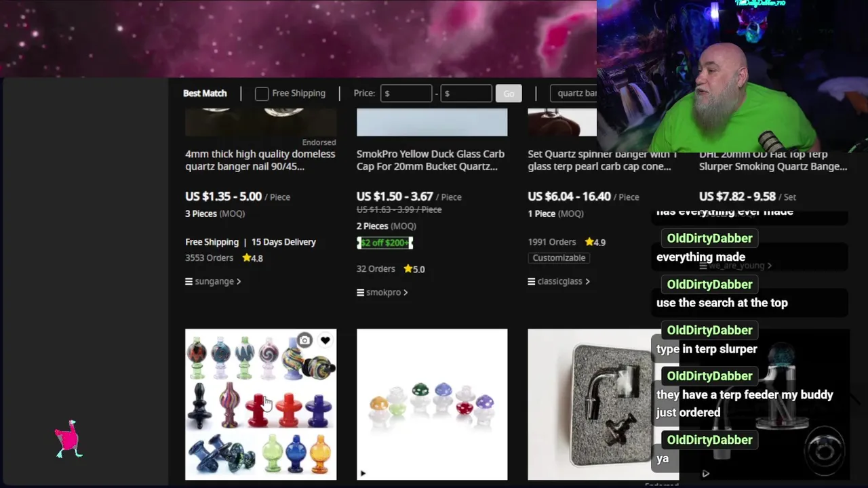Viewport: 868px width, 488px height.
Task: Click the classicglass store list icon
Action: (532, 281)
